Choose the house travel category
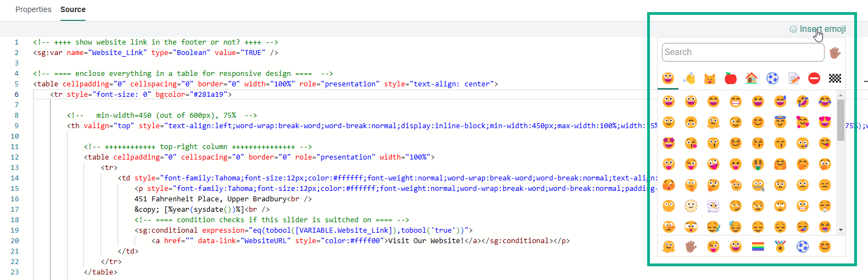 click(752, 79)
